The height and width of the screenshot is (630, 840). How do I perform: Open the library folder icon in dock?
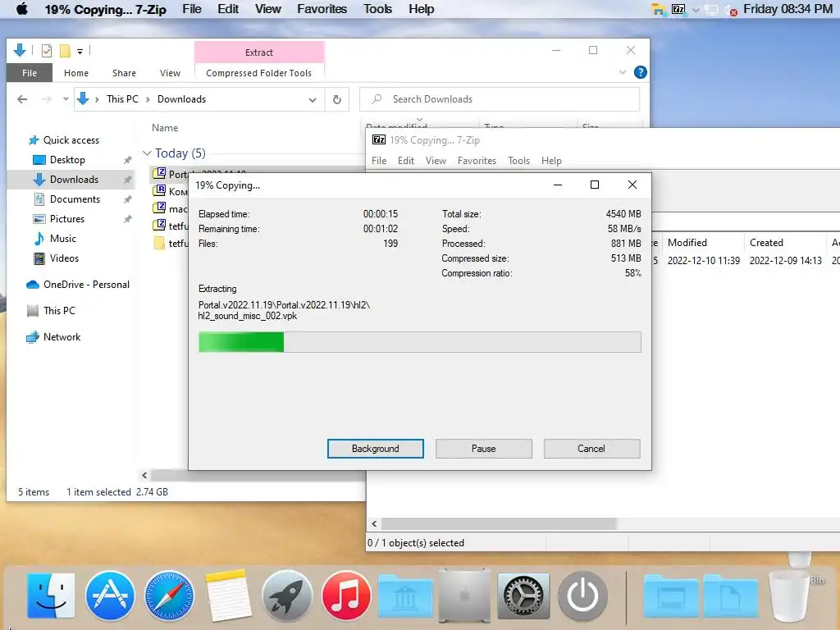tap(405, 597)
